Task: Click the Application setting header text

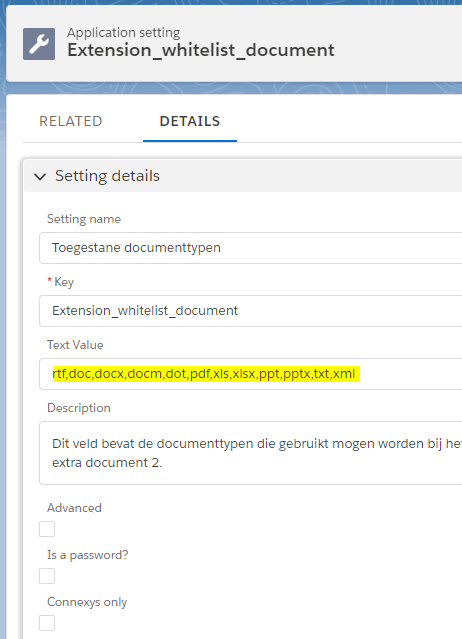Action: pyautogui.click(x=124, y=33)
